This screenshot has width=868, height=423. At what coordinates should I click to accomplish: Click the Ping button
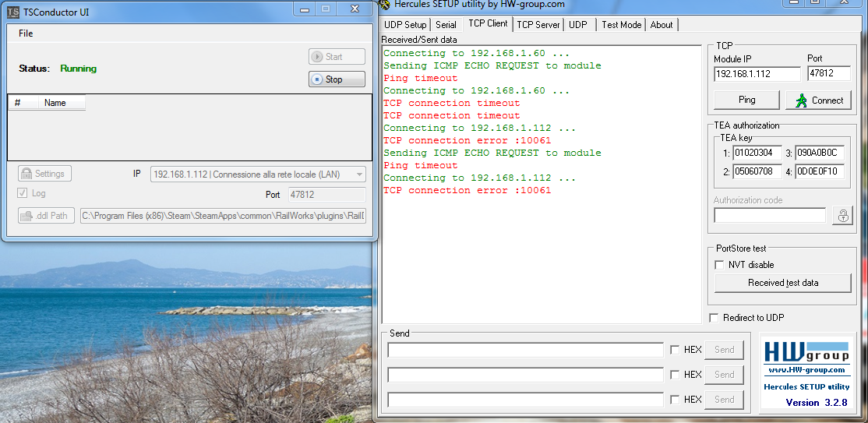(x=746, y=100)
